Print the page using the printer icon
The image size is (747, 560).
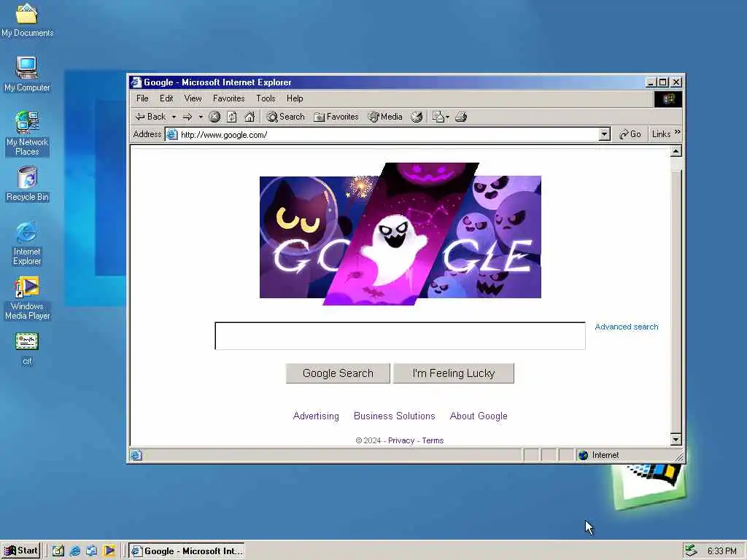click(x=461, y=117)
